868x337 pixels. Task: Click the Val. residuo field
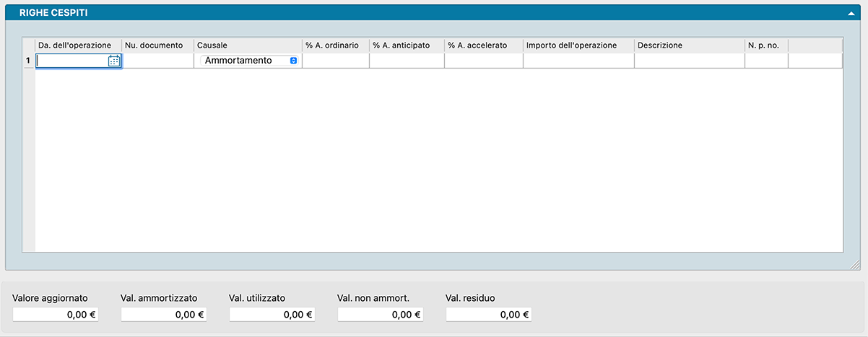(x=489, y=315)
